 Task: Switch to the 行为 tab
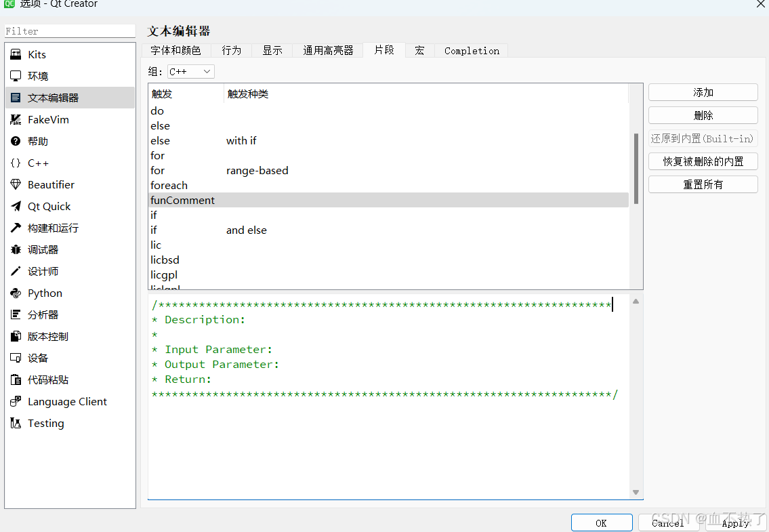(232, 51)
